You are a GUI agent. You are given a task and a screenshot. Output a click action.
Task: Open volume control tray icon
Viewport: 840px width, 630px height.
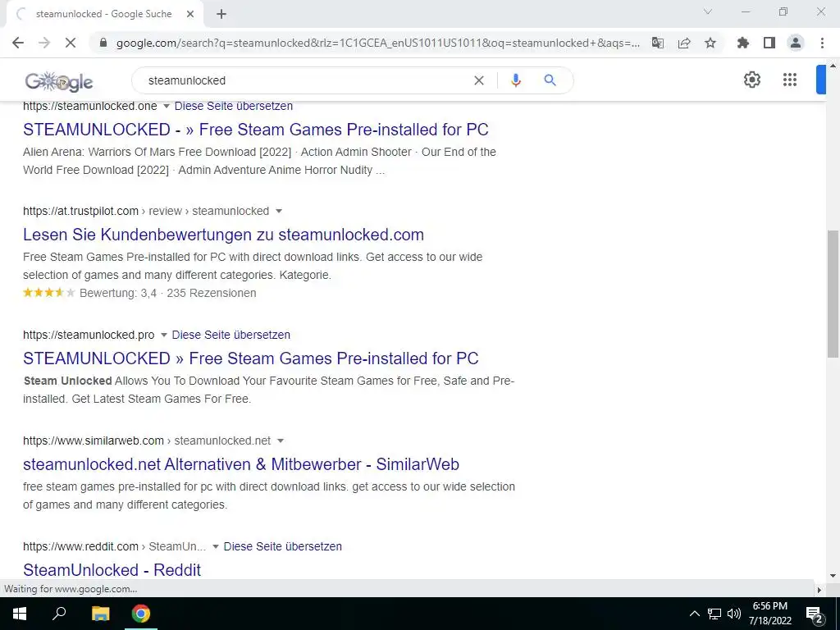coord(734,614)
